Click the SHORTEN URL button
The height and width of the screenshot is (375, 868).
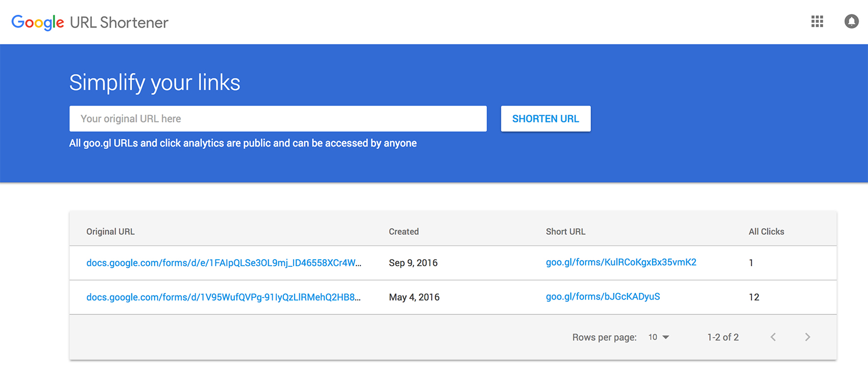[546, 119]
